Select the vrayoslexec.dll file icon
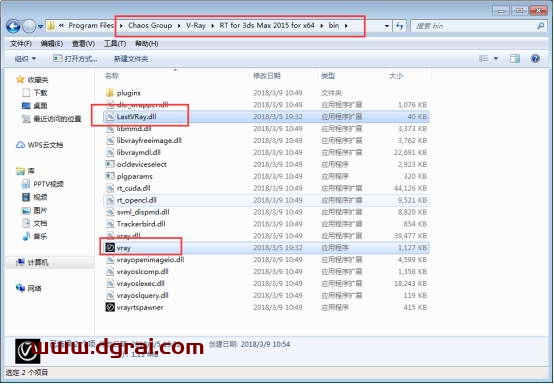Image resolution: width=554 pixels, height=384 pixels. [x=110, y=283]
